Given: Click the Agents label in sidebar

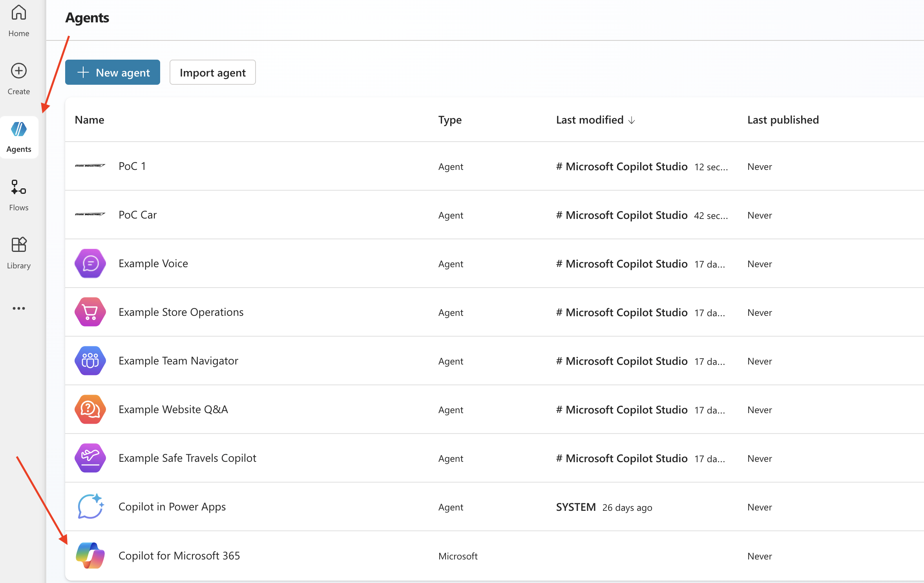Looking at the screenshot, I should [x=19, y=149].
